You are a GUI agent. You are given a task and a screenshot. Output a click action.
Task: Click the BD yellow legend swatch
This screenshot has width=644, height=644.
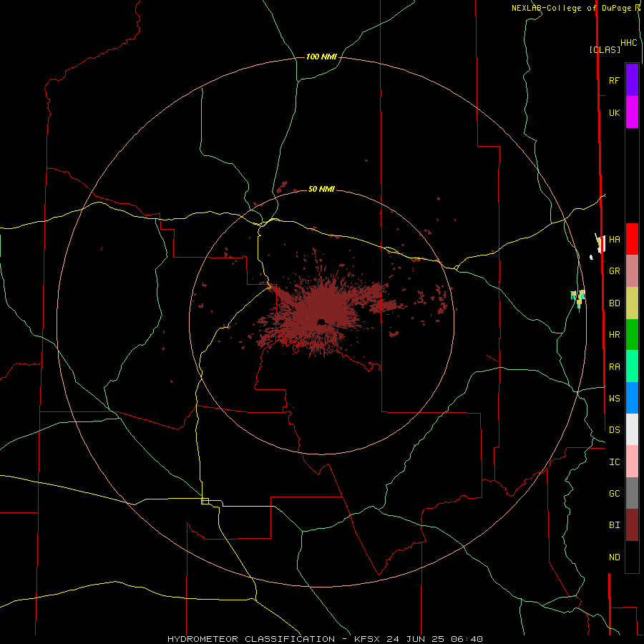[632, 303]
